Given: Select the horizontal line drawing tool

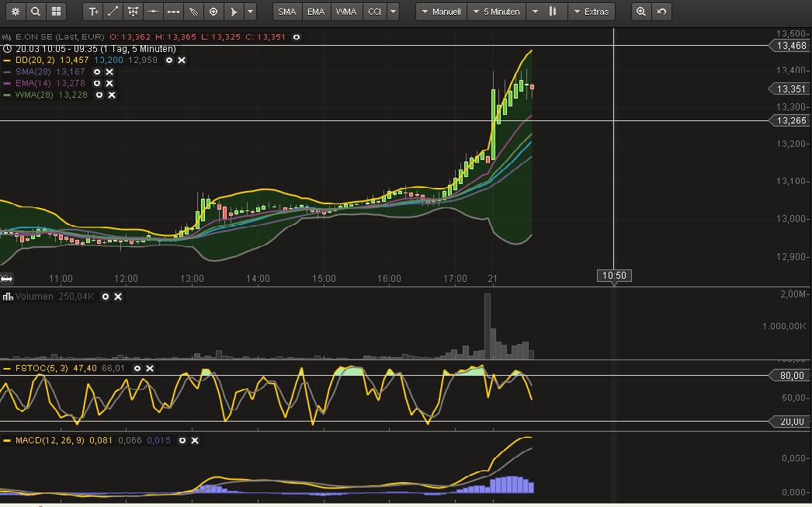Looking at the screenshot, I should [153, 12].
